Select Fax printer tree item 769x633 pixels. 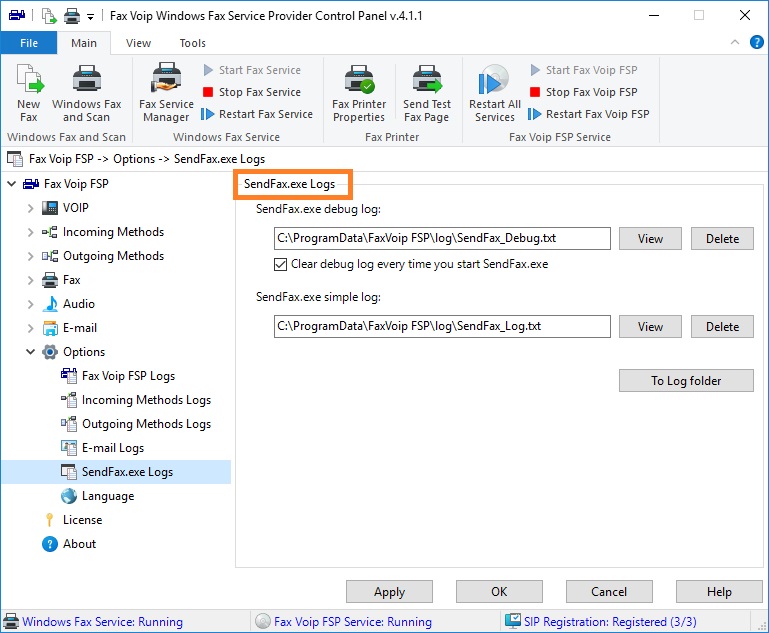tap(61, 280)
